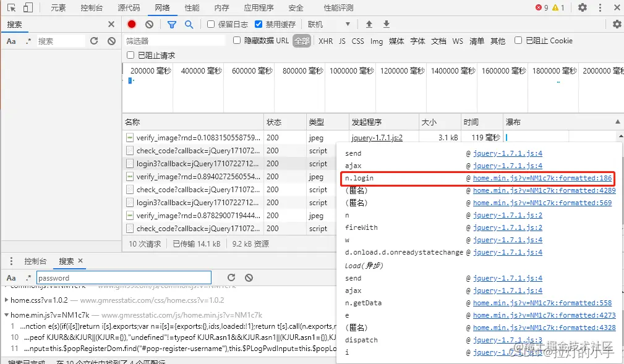Check the 隐藏数据 URL checkbox
Image resolution: width=624 pixels, height=364 pixels.
(x=236, y=40)
